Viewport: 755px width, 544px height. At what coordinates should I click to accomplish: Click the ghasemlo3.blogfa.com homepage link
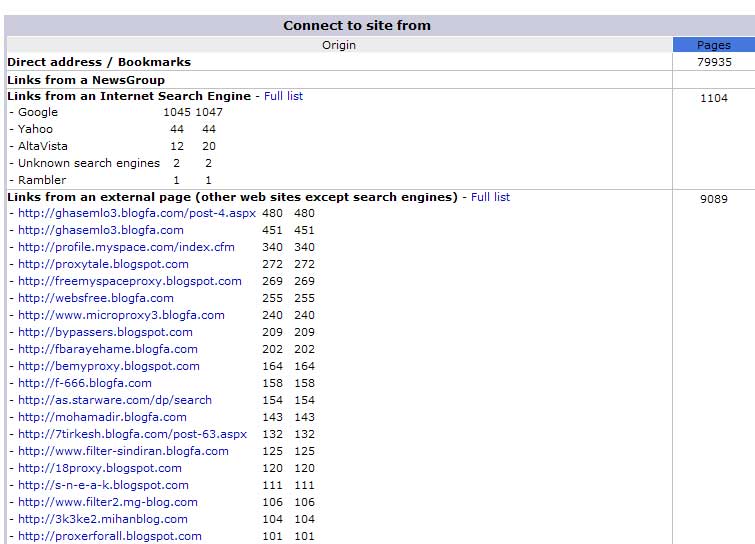[101, 230]
